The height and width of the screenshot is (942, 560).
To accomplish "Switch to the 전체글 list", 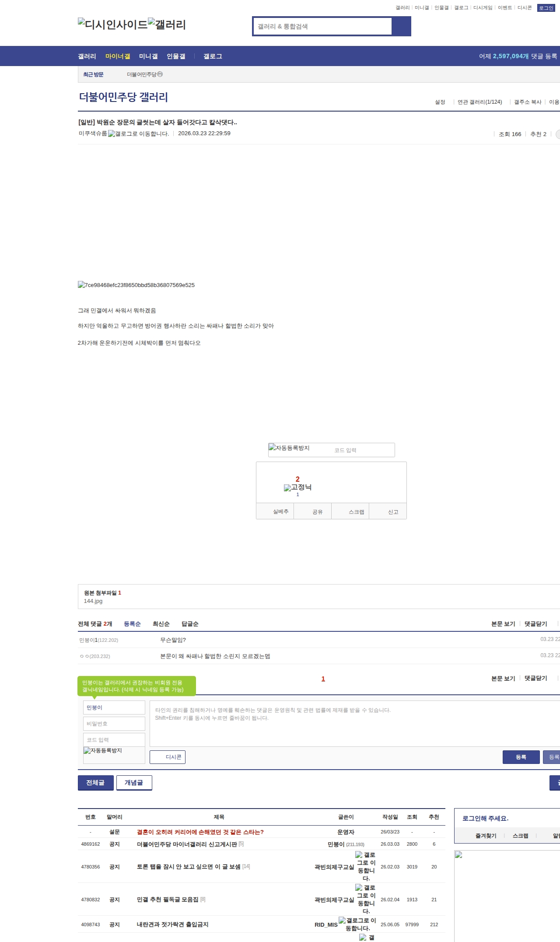I will coord(96,783).
